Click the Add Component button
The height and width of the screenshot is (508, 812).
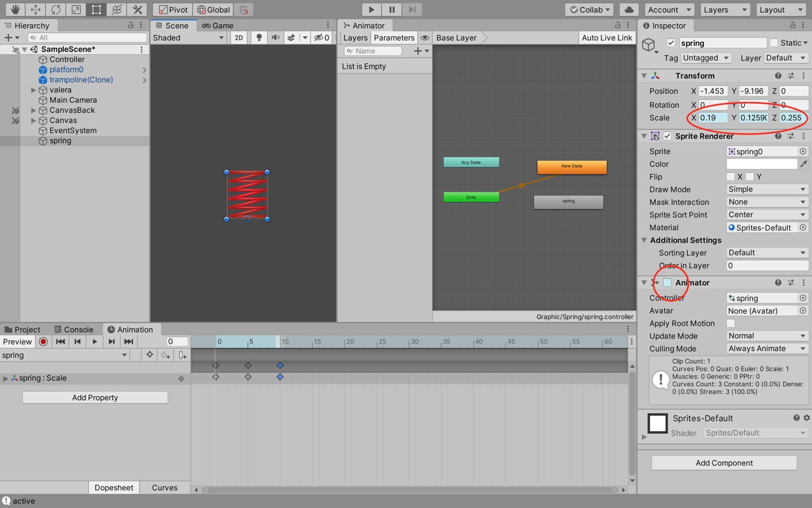[x=724, y=463]
